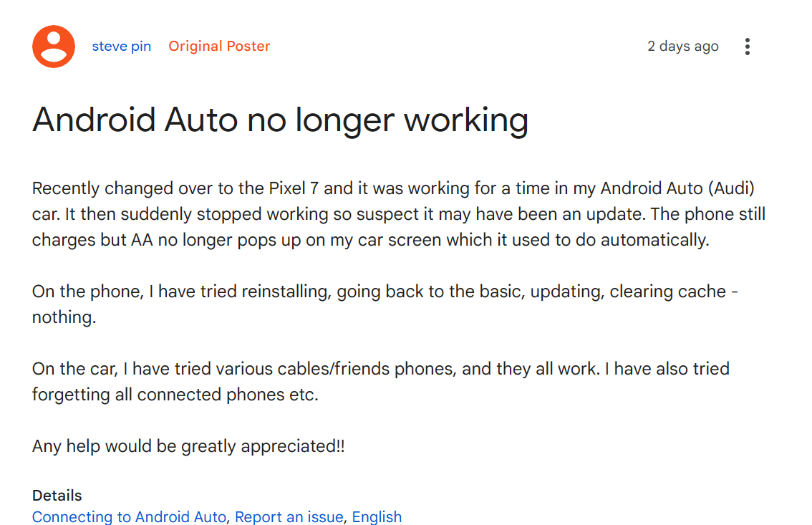The image size is (812, 525).
Task: Click the 'Details' heading
Action: (x=57, y=496)
